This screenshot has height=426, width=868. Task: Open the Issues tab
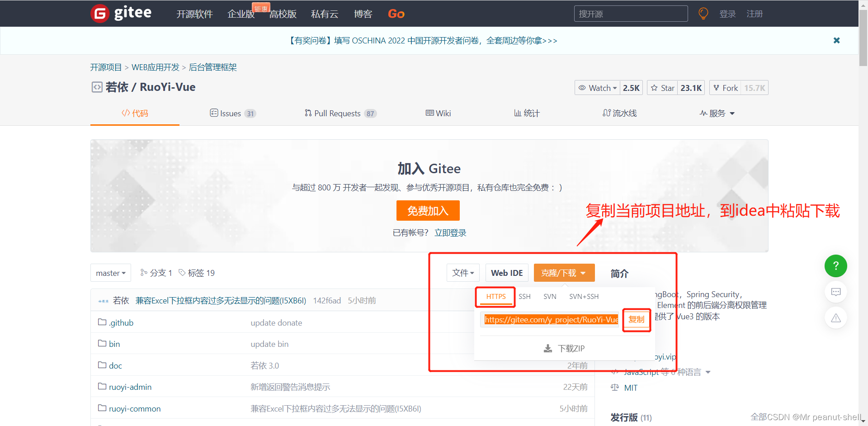click(x=233, y=113)
